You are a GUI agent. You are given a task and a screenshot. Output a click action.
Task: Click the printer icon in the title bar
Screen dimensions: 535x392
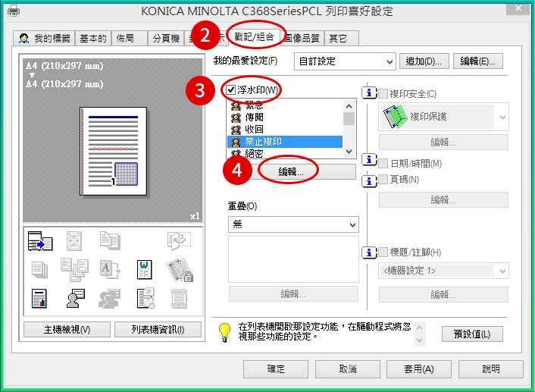[x=14, y=11]
